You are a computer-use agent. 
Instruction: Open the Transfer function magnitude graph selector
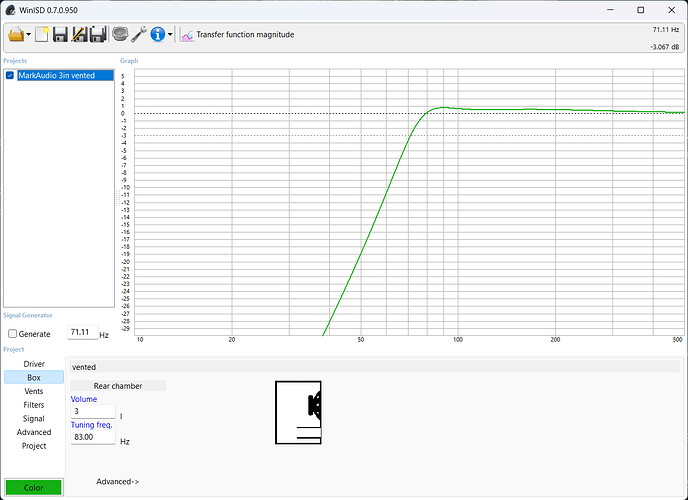pos(238,35)
